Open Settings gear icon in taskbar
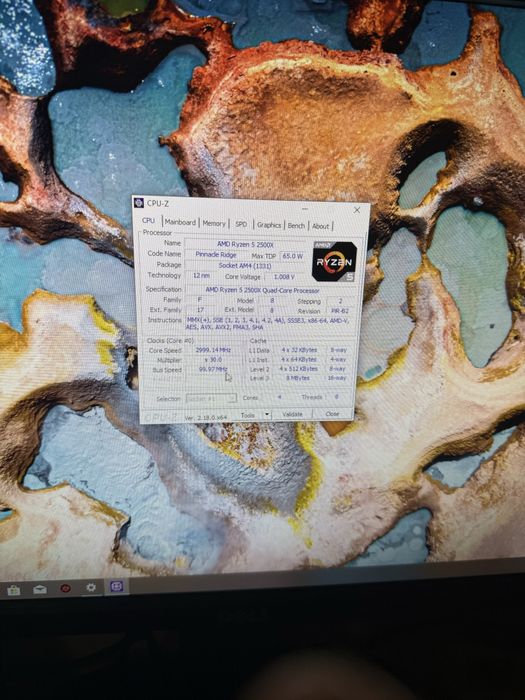525x700 pixels. [91, 588]
